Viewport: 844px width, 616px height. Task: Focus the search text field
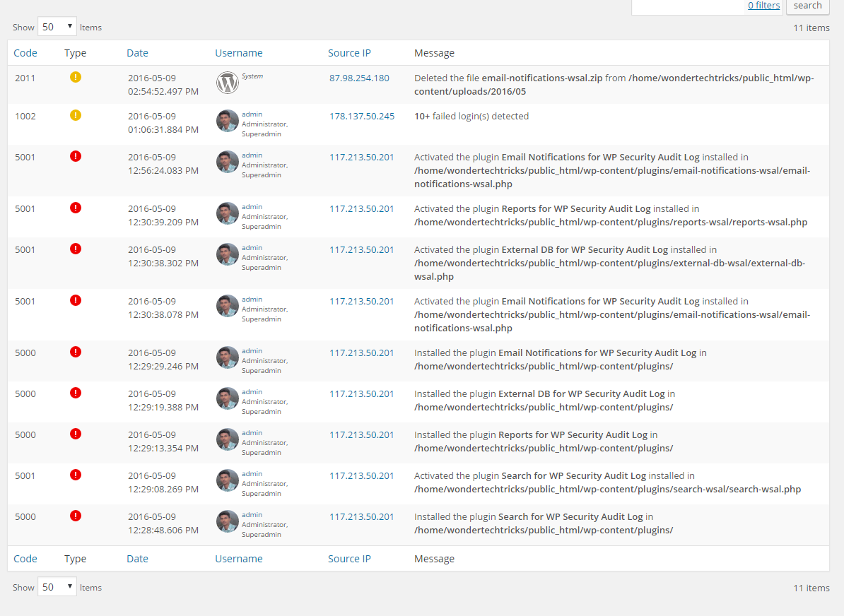pos(689,6)
